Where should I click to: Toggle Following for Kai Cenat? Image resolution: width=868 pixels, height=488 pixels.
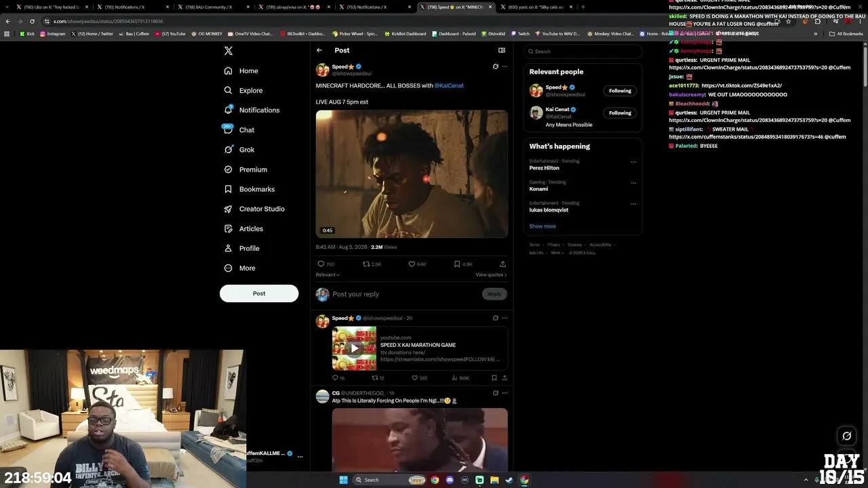(x=620, y=113)
